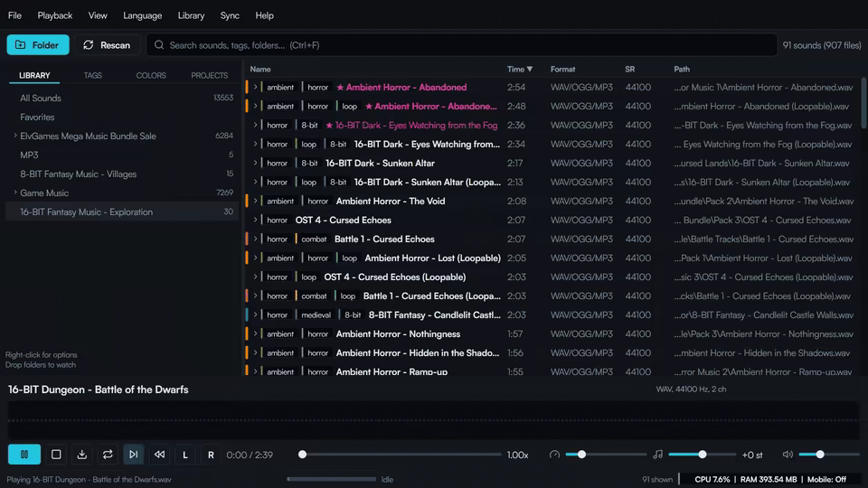Sort by the SR column header
Image resolution: width=868 pixels, height=488 pixels.
(629, 70)
